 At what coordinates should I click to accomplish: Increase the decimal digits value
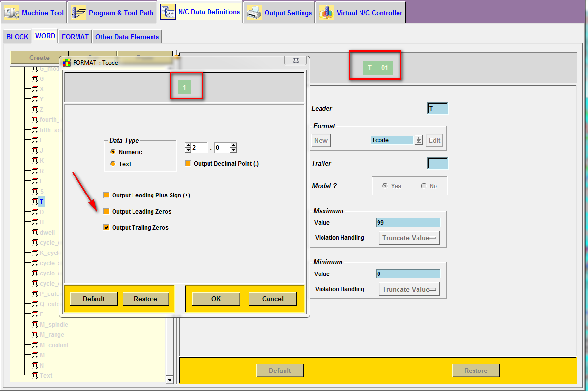point(233,145)
